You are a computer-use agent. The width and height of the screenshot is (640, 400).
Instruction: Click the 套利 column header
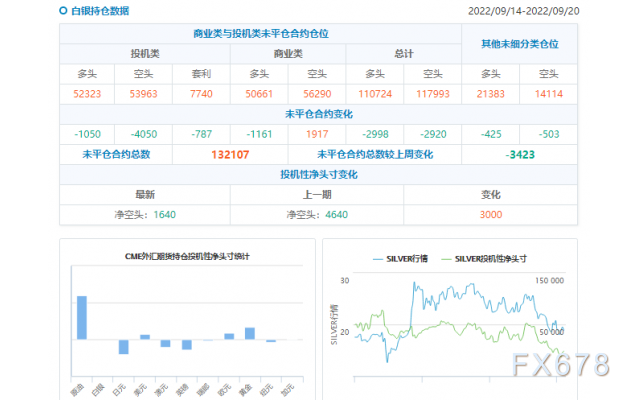(x=201, y=74)
